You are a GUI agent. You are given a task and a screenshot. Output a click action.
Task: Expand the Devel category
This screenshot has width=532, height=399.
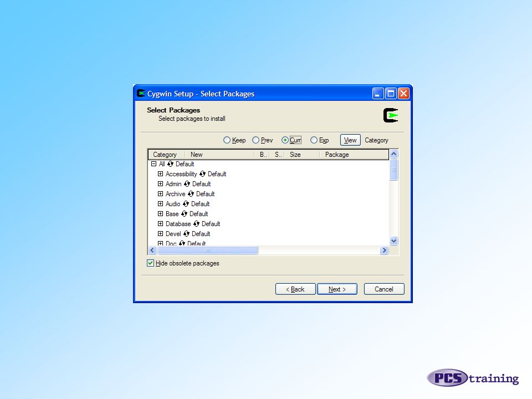click(x=161, y=234)
